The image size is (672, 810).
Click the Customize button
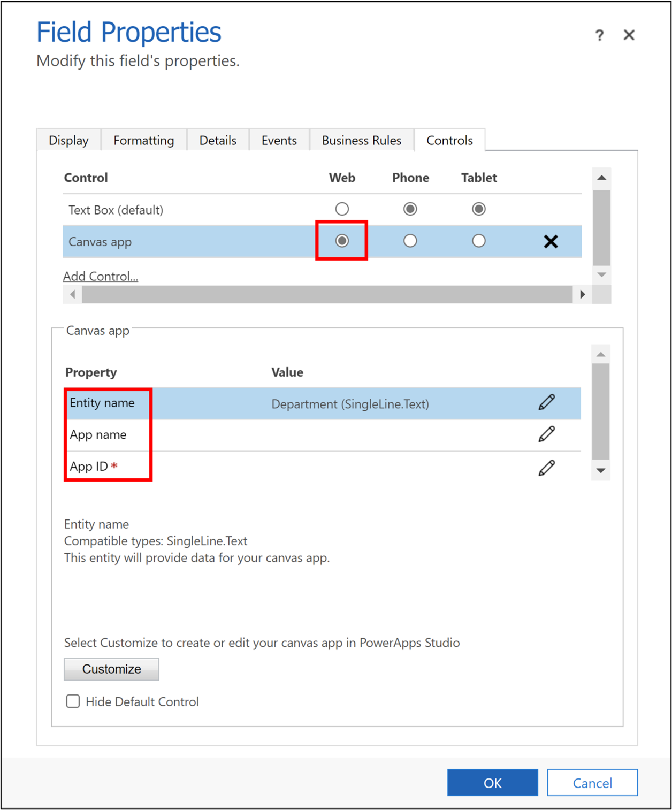pyautogui.click(x=111, y=669)
